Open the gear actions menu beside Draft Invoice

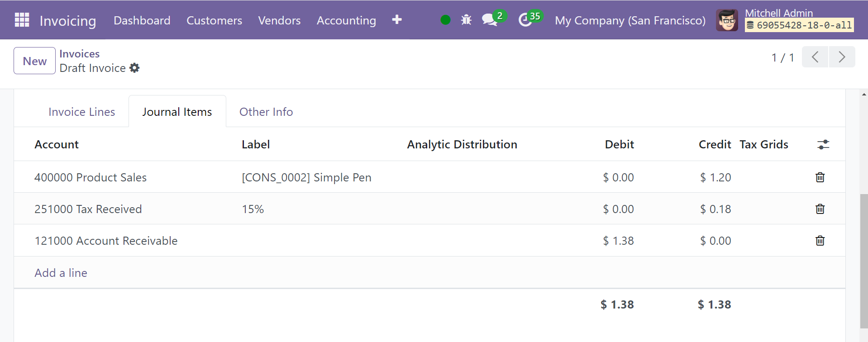(134, 68)
